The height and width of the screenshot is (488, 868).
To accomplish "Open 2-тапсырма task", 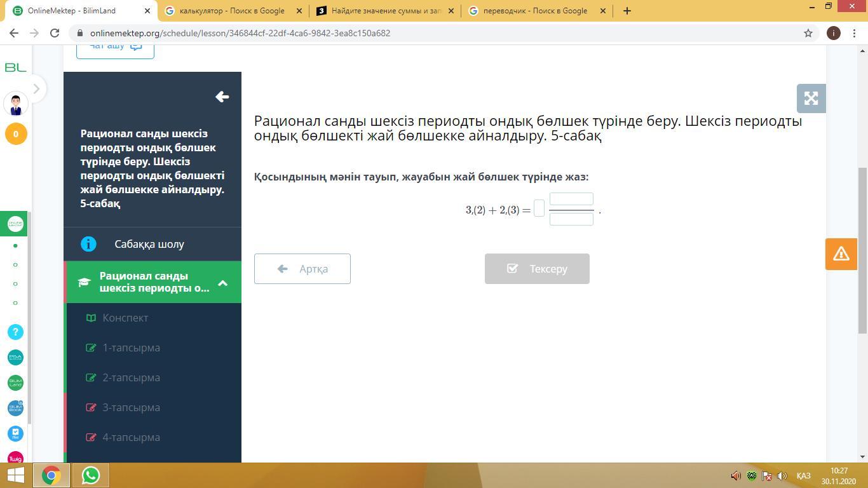I will pyautogui.click(x=131, y=377).
